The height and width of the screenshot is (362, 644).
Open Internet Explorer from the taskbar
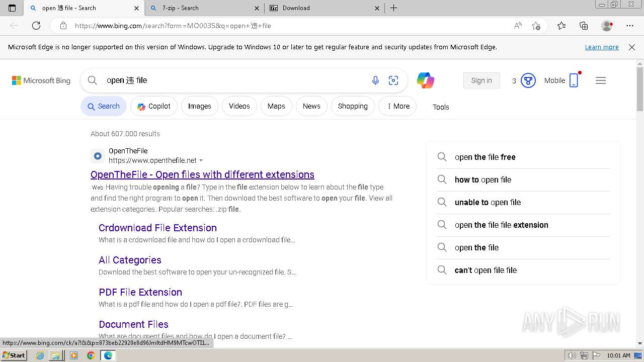point(40,355)
